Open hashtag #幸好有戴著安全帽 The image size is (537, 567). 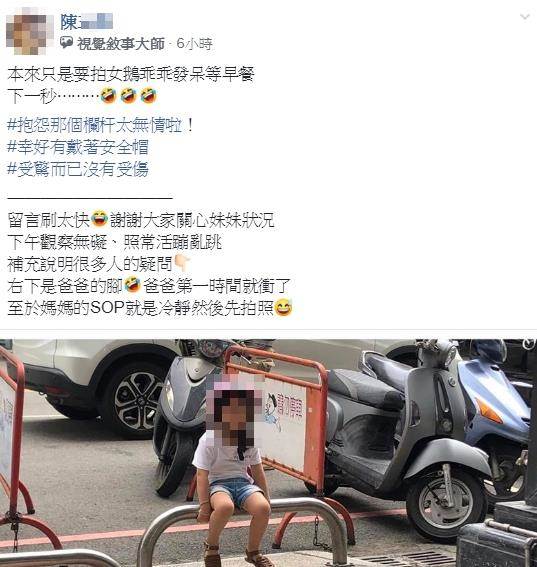78,147
